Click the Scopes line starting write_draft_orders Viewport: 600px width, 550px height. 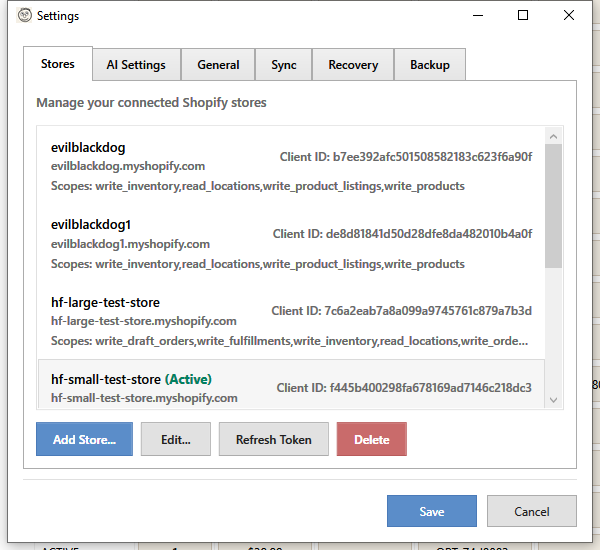coord(289,341)
